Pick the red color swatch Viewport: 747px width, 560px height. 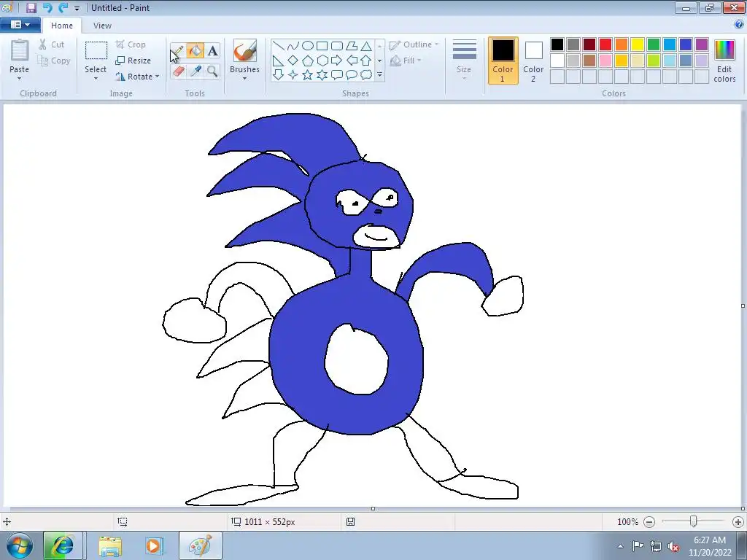[605, 44]
